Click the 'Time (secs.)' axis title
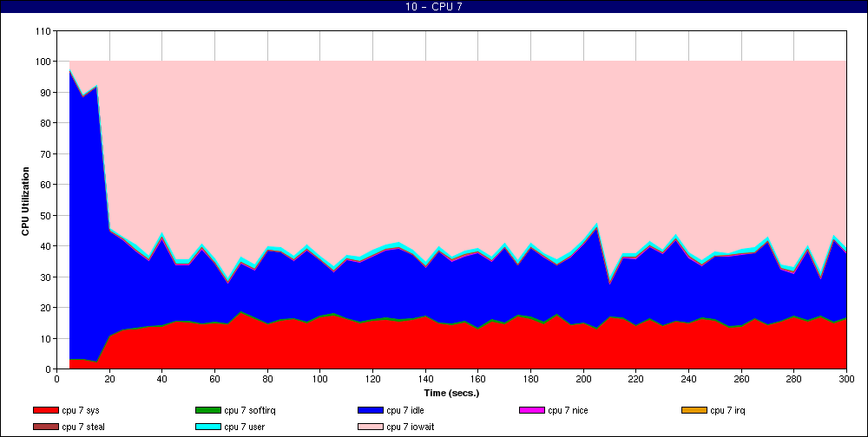868x437 pixels. click(451, 394)
